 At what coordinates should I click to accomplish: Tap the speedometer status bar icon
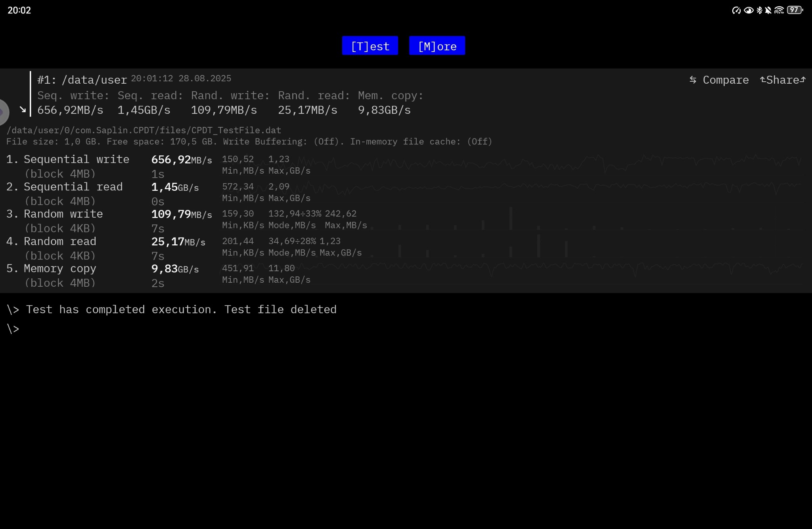tap(736, 10)
